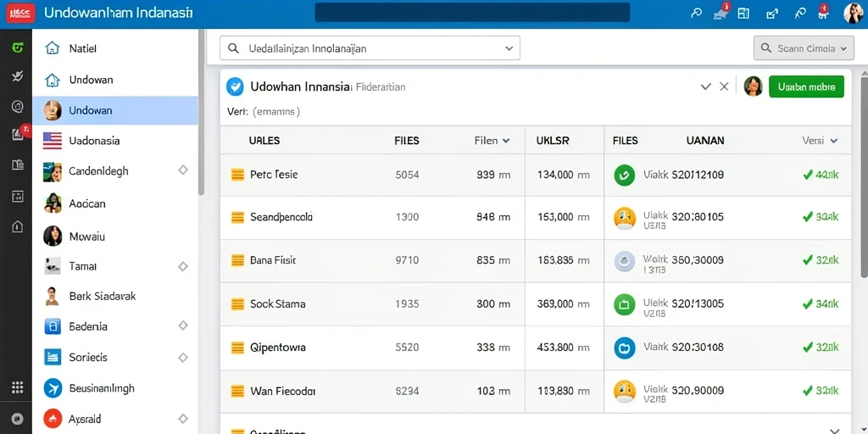This screenshot has width=868, height=434.
Task: Click the yellow list icon beside Sock Stama
Action: tap(237, 304)
